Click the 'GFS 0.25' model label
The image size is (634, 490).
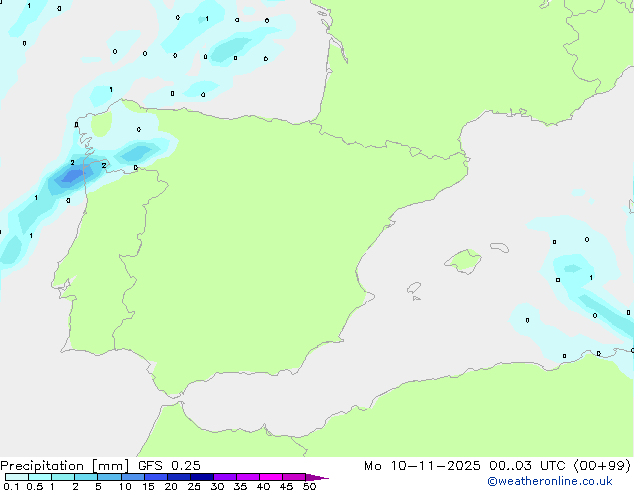point(169,466)
